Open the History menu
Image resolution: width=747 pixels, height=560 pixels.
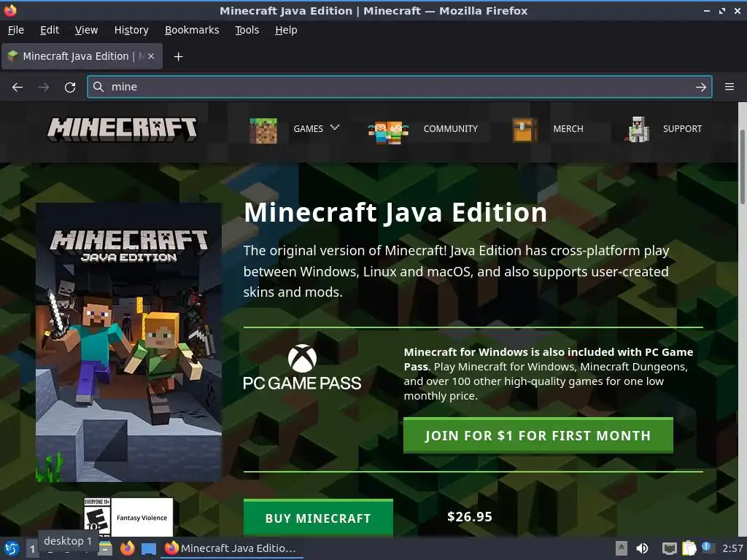(x=131, y=30)
